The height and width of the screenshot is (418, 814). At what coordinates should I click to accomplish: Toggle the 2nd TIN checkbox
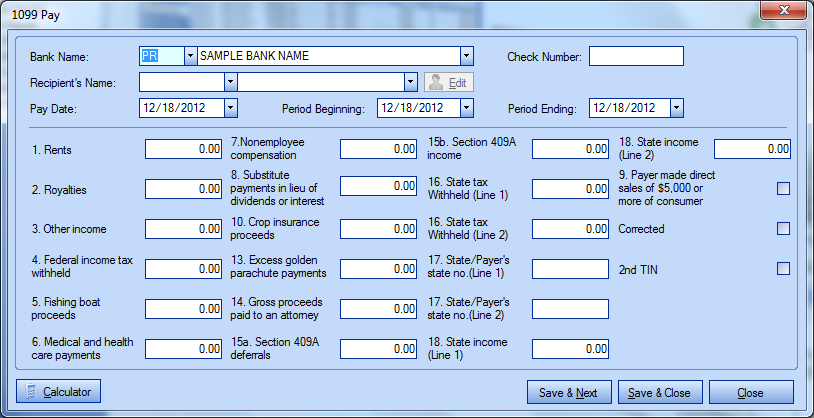pos(783,268)
